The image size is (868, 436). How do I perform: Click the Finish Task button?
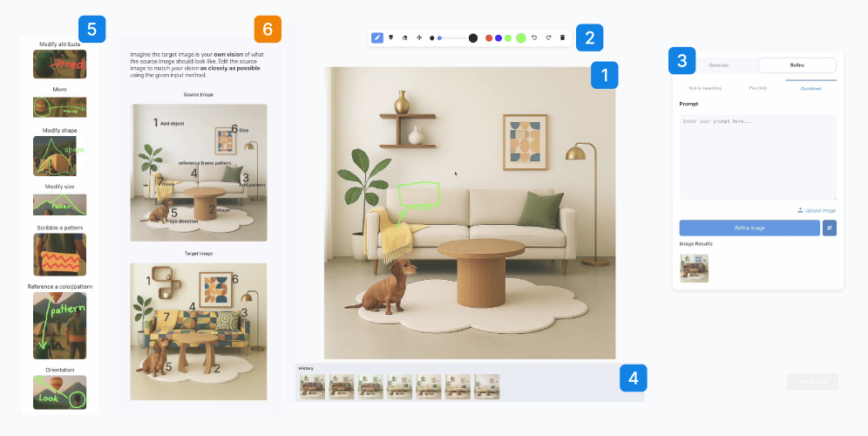coord(812,382)
